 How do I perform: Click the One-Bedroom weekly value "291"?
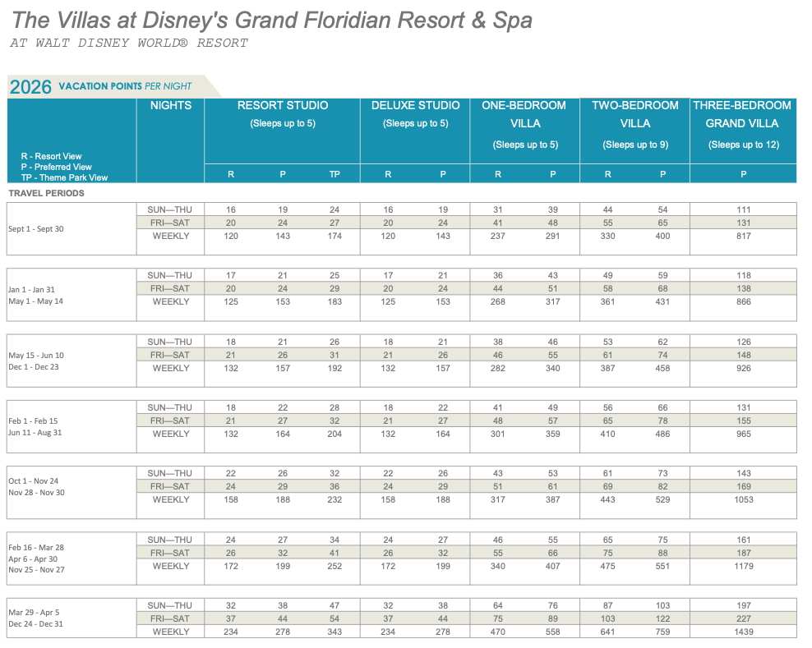(553, 236)
